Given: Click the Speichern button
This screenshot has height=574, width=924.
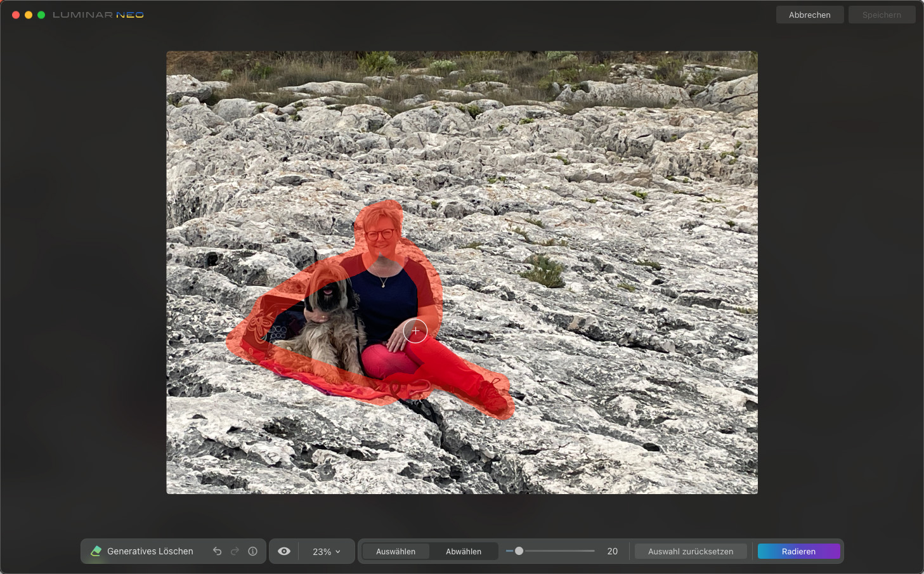Looking at the screenshot, I should [882, 15].
